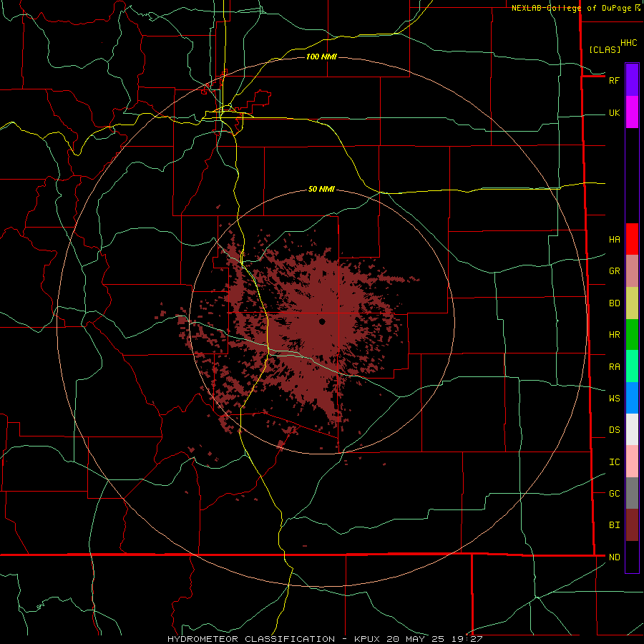Click the 'WS' legend label
The height and width of the screenshot is (644, 644).
pyautogui.click(x=614, y=399)
